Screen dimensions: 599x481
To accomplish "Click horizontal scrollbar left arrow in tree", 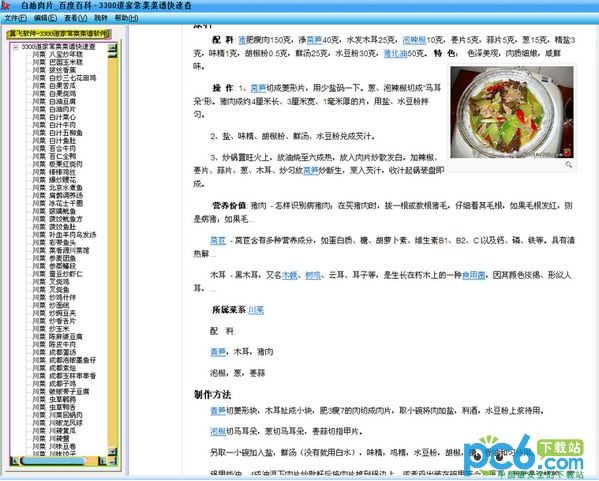I will (15, 461).
